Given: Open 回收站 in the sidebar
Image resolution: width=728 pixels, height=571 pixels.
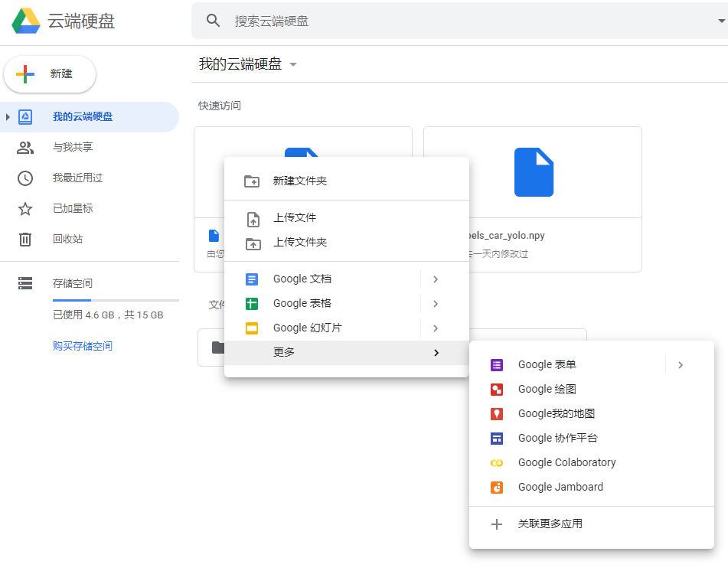Looking at the screenshot, I should click(x=89, y=240).
